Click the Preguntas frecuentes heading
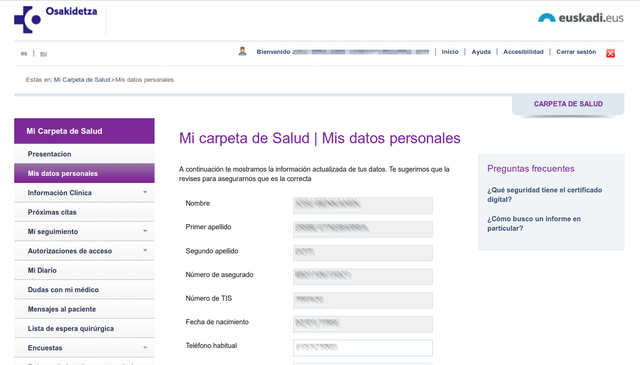640x365 pixels. [x=531, y=169]
